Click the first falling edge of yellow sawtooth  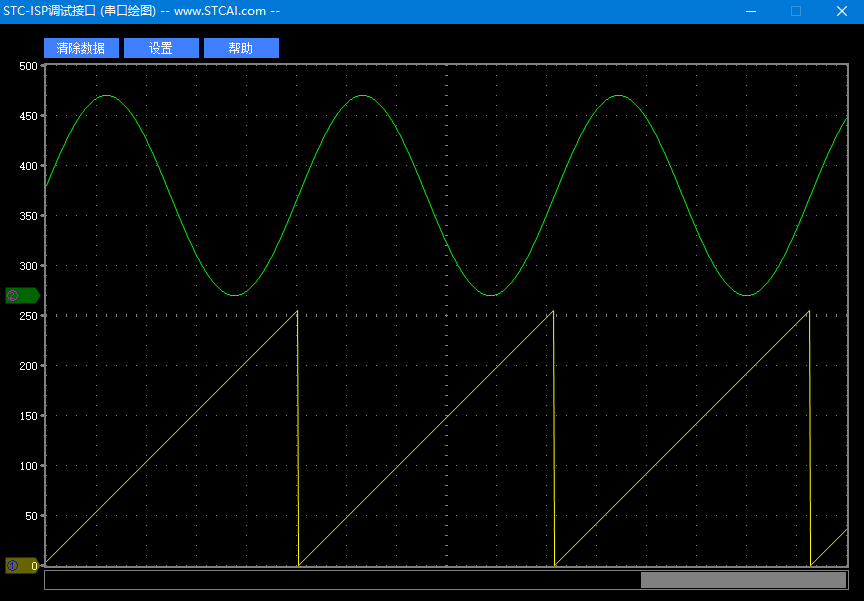[298, 440]
